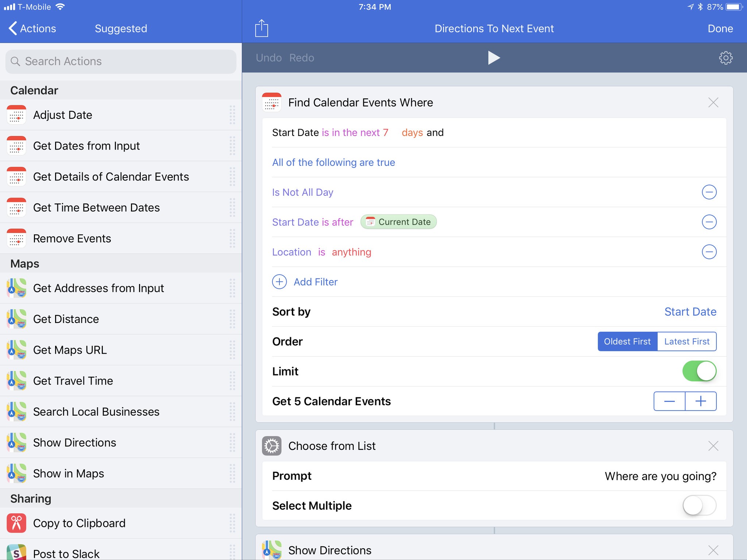Go back to Actions

(32, 28)
